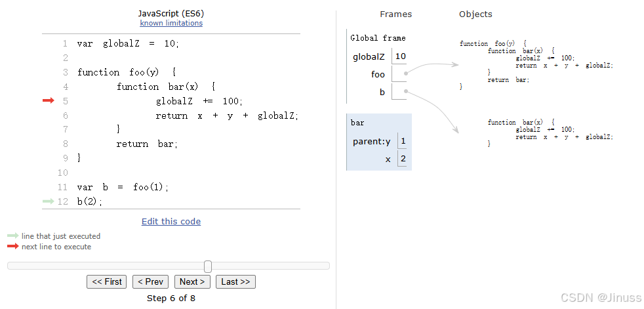The width and height of the screenshot is (644, 309).
Task: Click line number 5 in code gutter
Action: (x=66, y=101)
